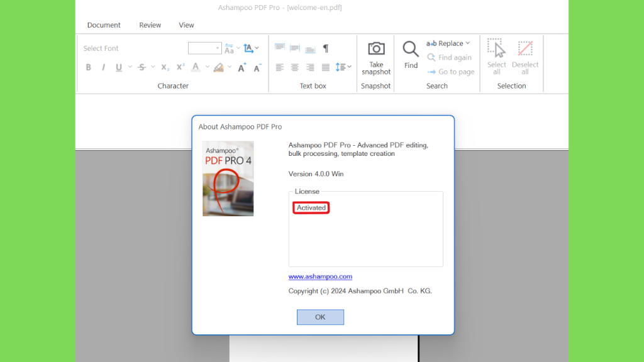
Task: Align text box content to middle
Action: coord(295,48)
